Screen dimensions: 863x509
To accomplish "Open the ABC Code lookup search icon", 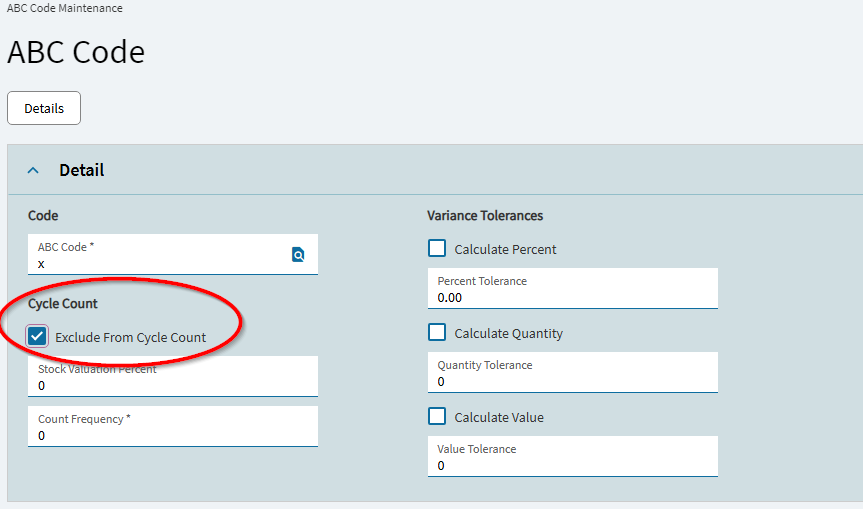I will pyautogui.click(x=298, y=255).
